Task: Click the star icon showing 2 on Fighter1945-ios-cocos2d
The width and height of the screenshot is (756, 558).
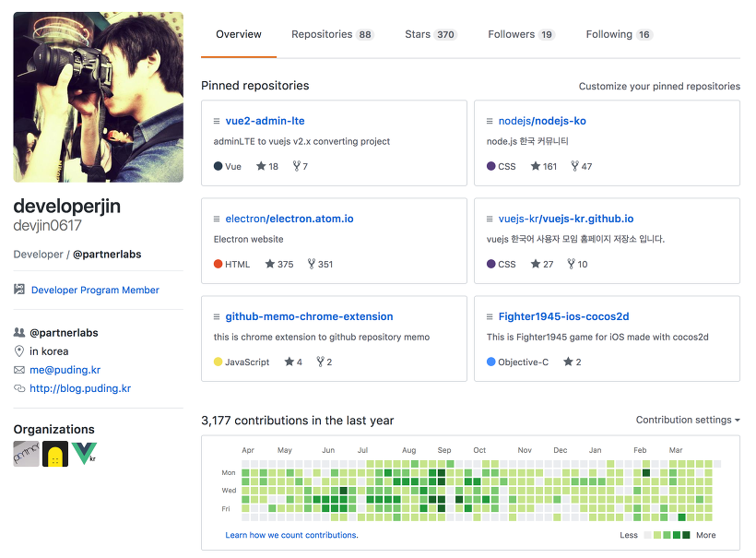Action: coord(568,362)
